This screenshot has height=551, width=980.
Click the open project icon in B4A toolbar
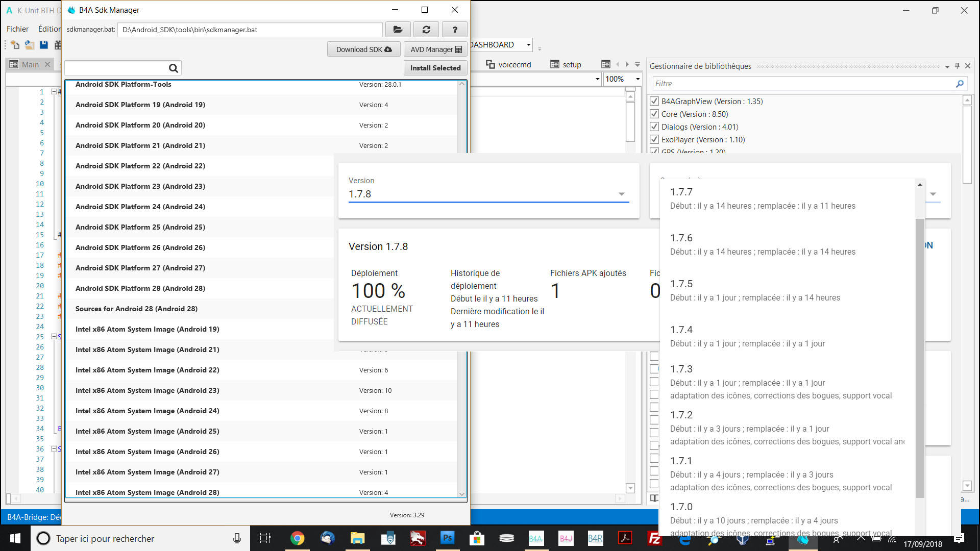30,45
